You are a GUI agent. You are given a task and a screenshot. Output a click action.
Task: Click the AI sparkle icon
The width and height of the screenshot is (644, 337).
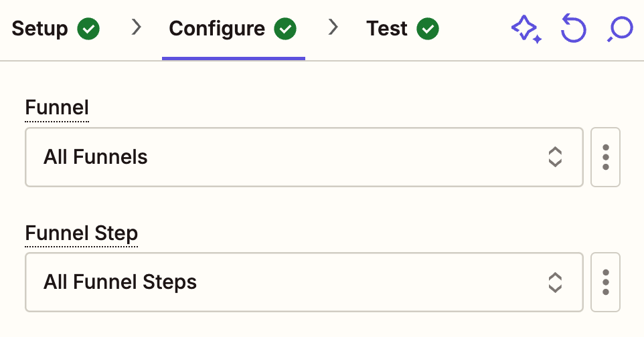click(x=526, y=29)
